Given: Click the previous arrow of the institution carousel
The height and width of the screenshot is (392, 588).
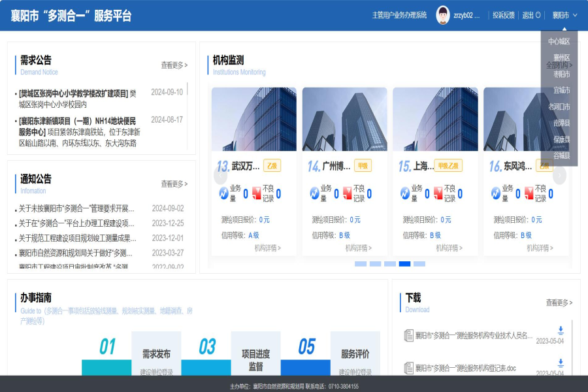Looking at the screenshot, I should tap(221, 175).
